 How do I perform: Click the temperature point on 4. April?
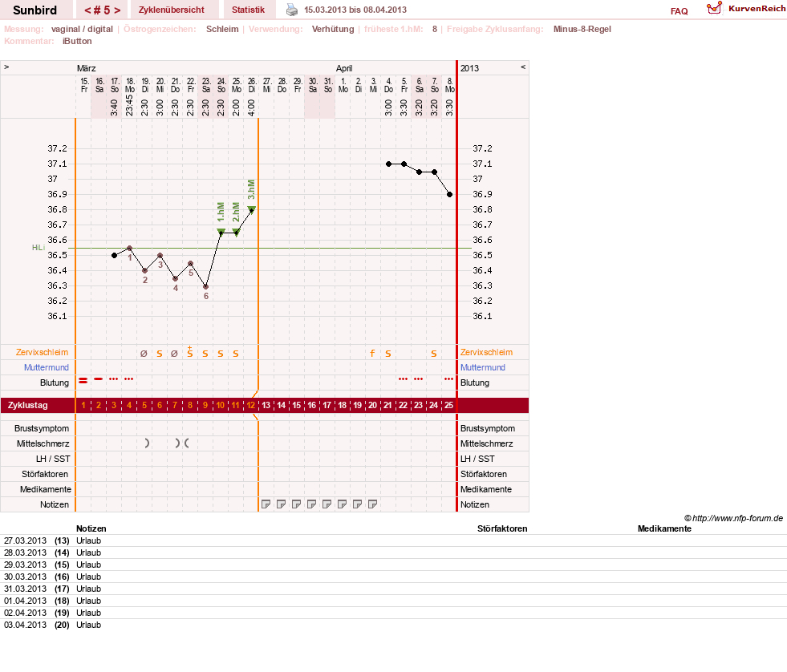click(x=388, y=164)
